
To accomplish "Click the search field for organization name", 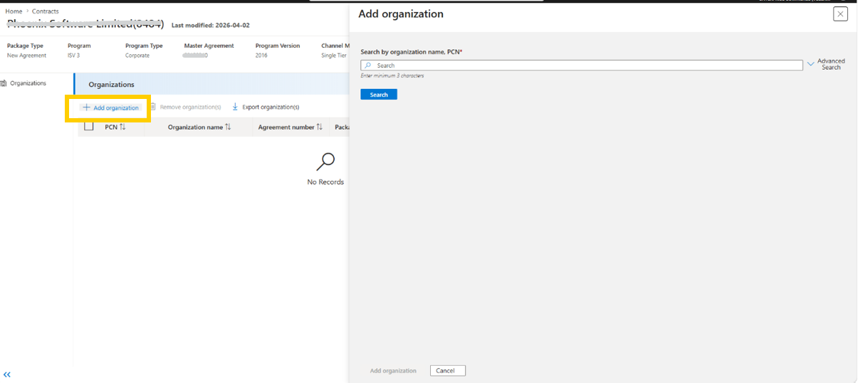I will tap(582, 65).
